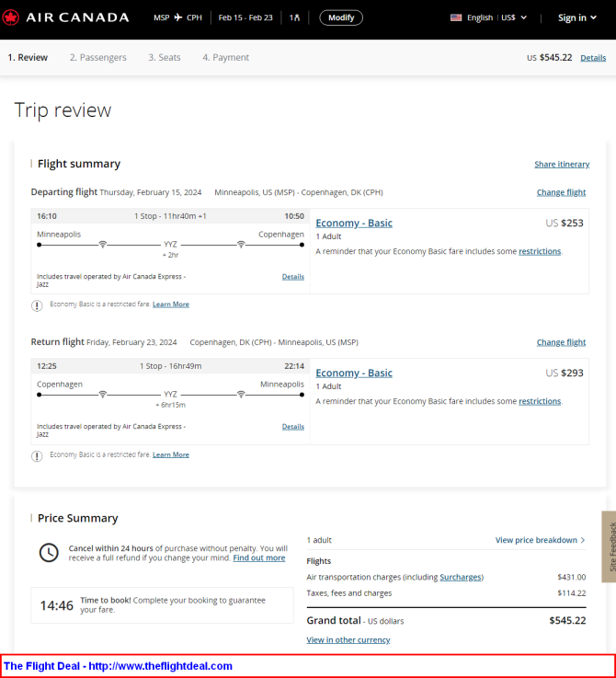Click the Feb 15 - Feb 23 dates in header
616x678 pixels.
245,17
